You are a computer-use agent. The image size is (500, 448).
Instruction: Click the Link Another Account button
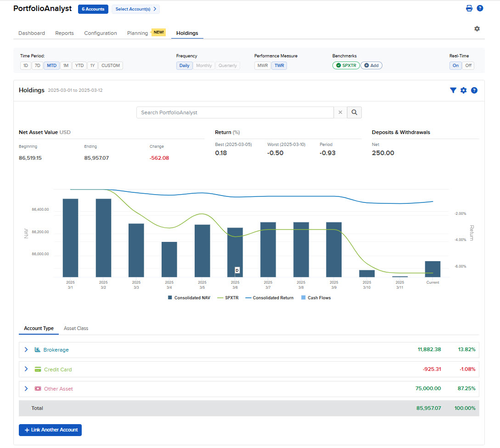pyautogui.click(x=50, y=430)
